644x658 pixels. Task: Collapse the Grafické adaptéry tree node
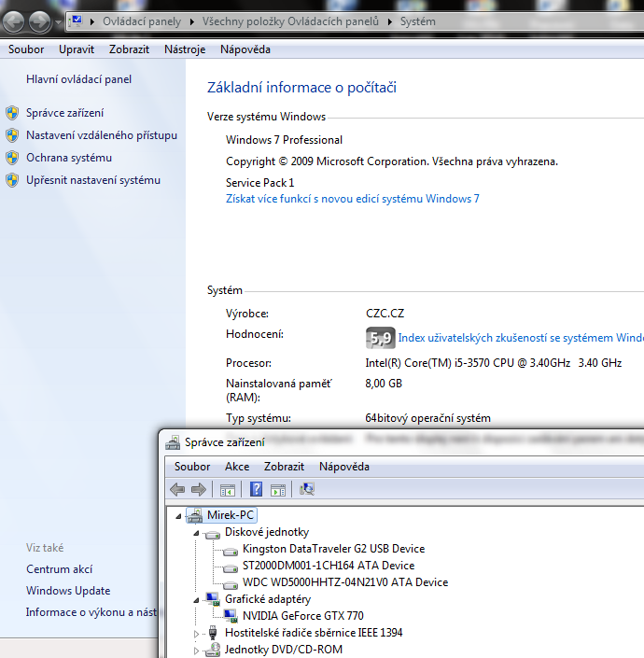[197, 600]
